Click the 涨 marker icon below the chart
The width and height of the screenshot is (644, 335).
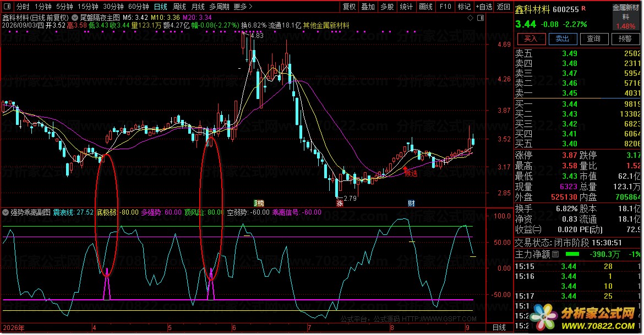click(340, 203)
